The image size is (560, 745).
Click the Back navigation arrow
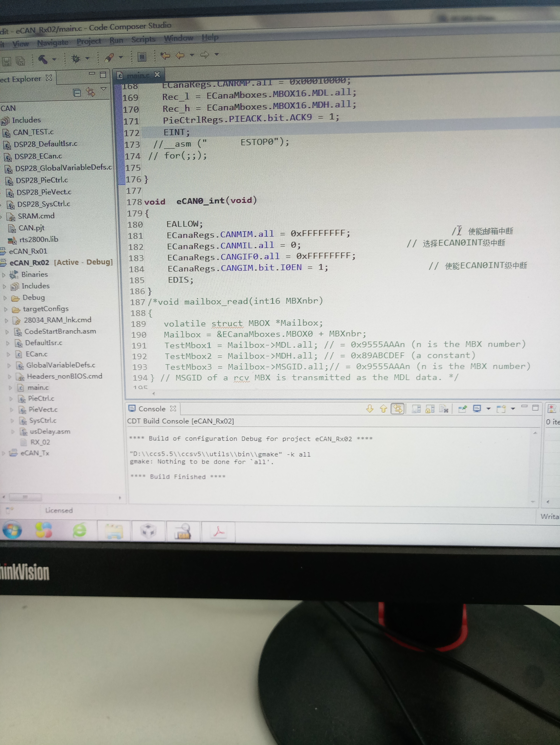(x=180, y=55)
